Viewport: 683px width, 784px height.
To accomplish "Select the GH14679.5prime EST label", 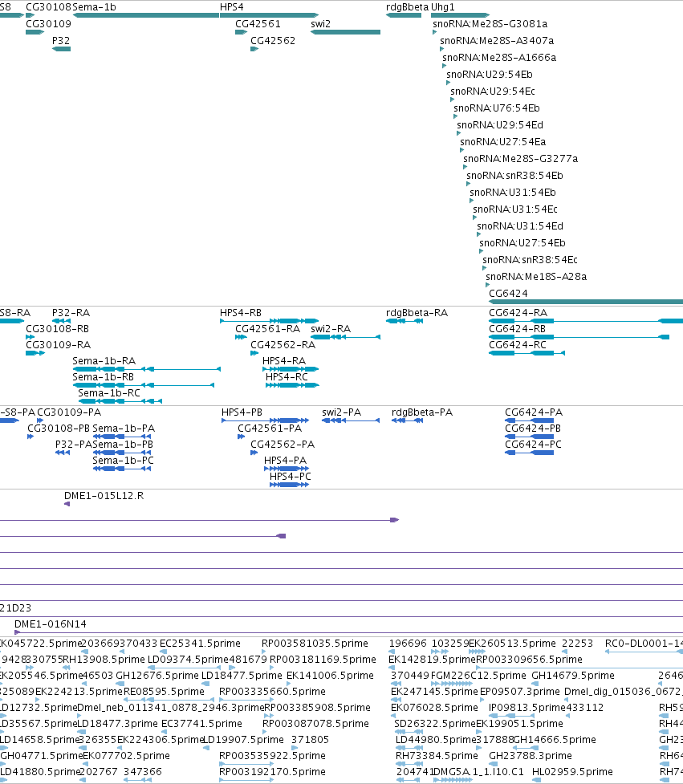I will pyautogui.click(x=573, y=675).
